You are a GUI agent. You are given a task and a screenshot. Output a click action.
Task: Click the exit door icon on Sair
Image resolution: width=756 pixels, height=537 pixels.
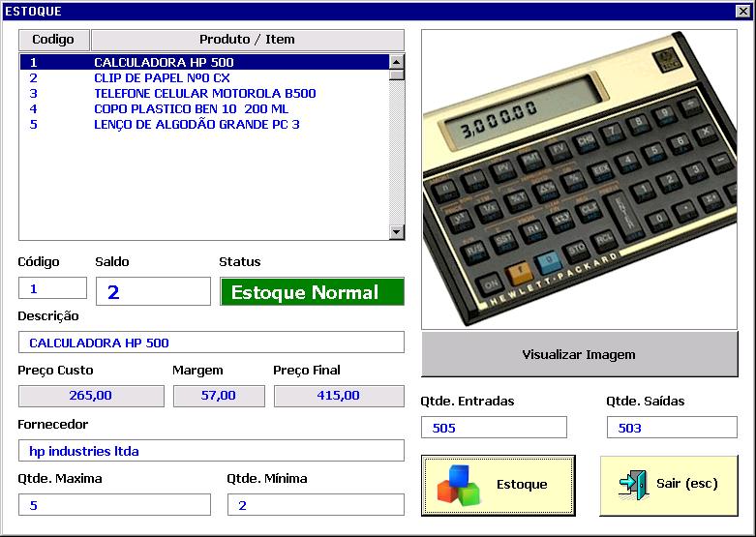[632, 485]
